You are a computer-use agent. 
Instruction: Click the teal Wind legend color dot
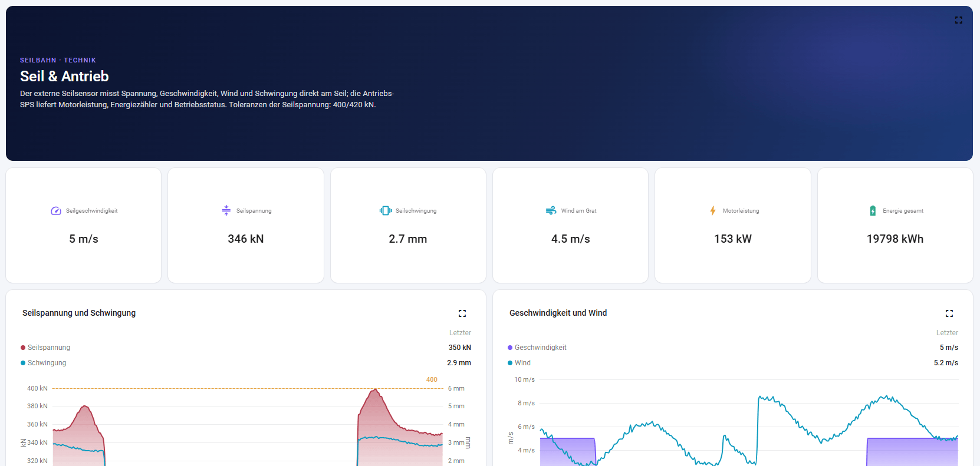(x=510, y=363)
